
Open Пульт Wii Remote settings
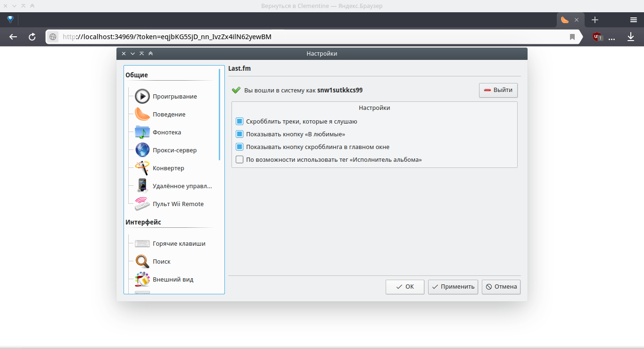click(169, 204)
